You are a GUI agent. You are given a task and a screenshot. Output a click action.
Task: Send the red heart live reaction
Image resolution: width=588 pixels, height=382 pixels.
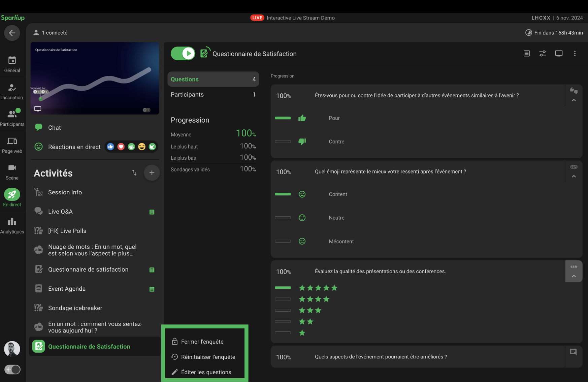[x=121, y=147]
